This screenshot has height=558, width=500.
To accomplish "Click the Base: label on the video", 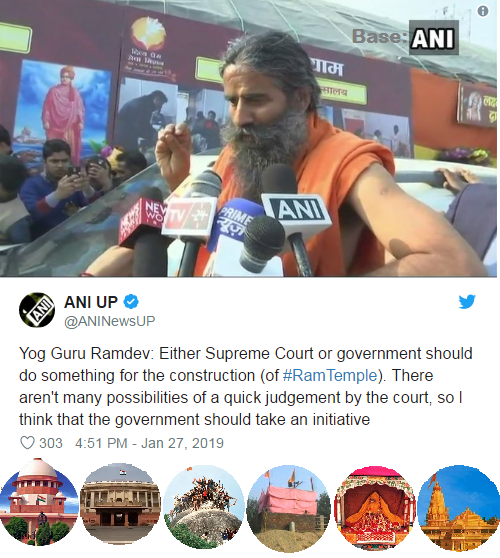I will point(379,36).
